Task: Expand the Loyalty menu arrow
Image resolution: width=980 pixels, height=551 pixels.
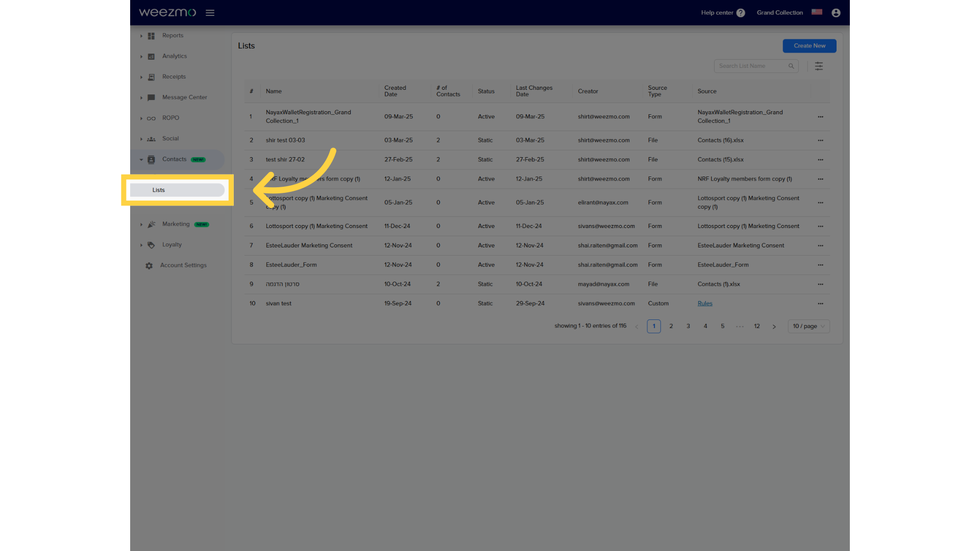Action: click(x=141, y=245)
